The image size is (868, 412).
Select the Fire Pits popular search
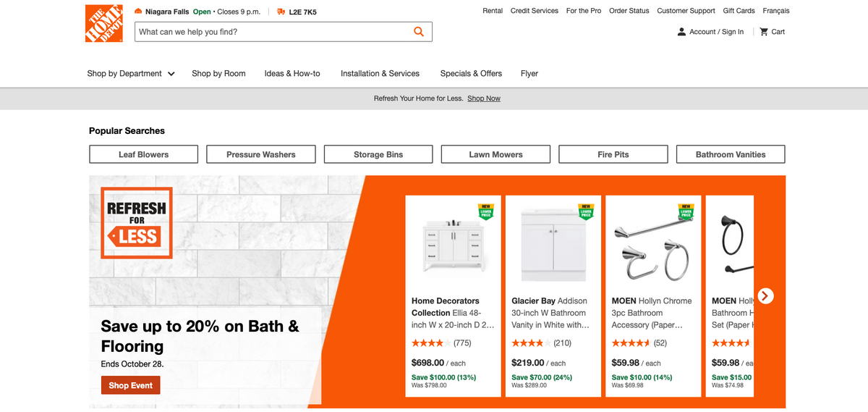pos(613,154)
